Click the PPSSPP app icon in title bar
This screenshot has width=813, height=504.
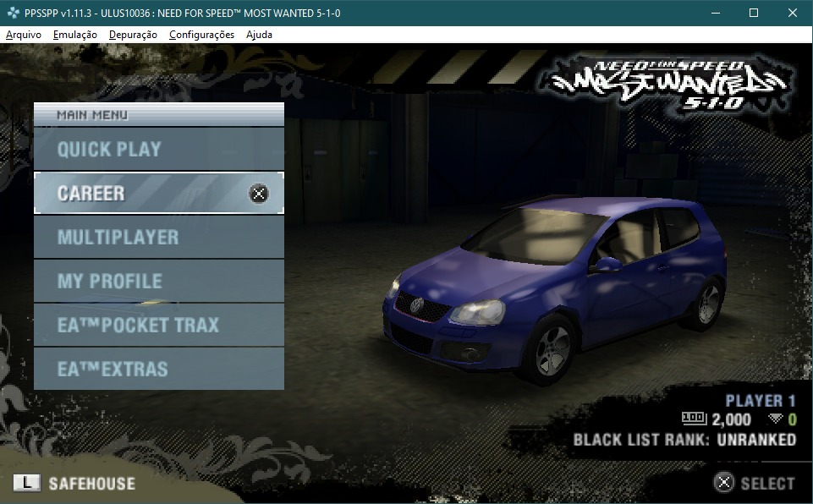coord(13,13)
